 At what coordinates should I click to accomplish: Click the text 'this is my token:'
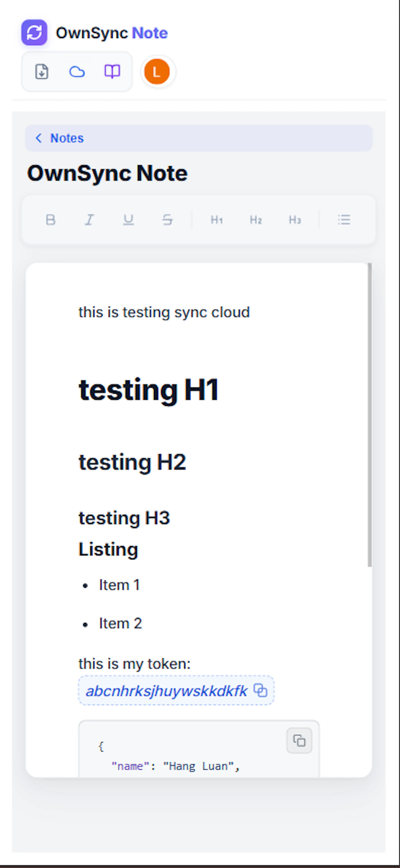pyautogui.click(x=134, y=664)
